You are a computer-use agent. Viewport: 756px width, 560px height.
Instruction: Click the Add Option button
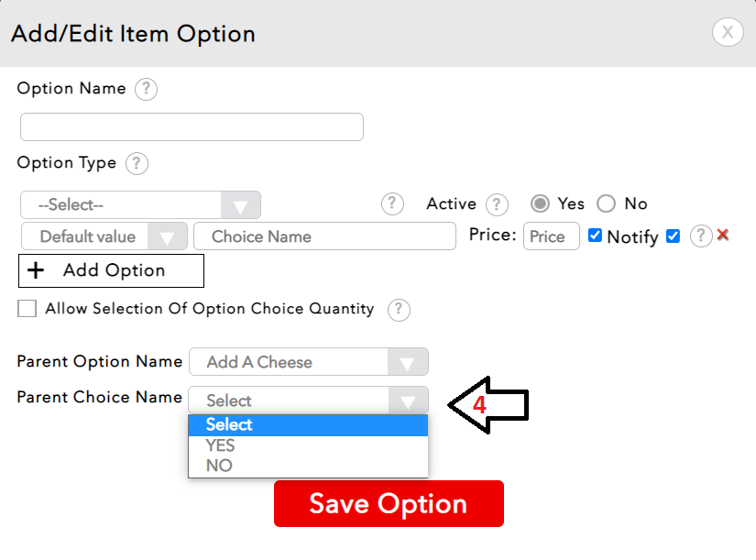tap(111, 270)
